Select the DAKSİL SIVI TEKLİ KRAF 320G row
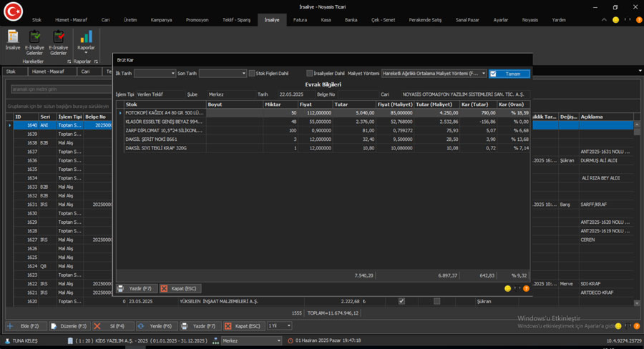This screenshot has width=644, height=349. [327, 148]
